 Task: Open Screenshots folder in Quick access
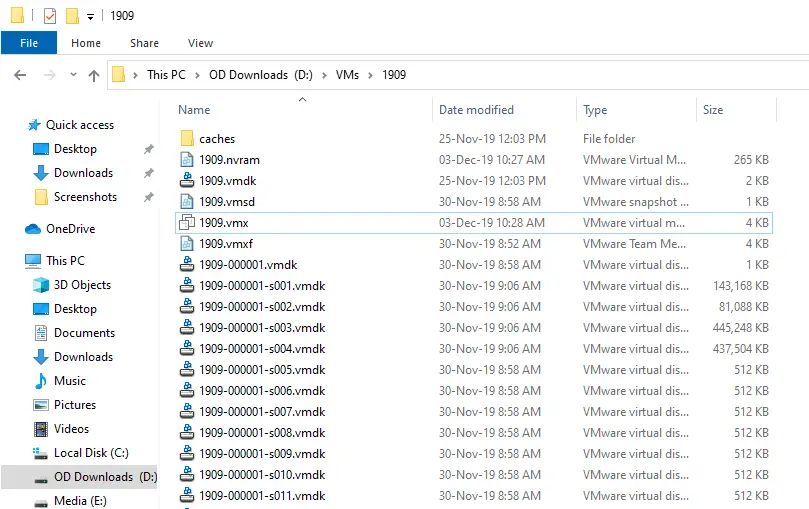85,197
